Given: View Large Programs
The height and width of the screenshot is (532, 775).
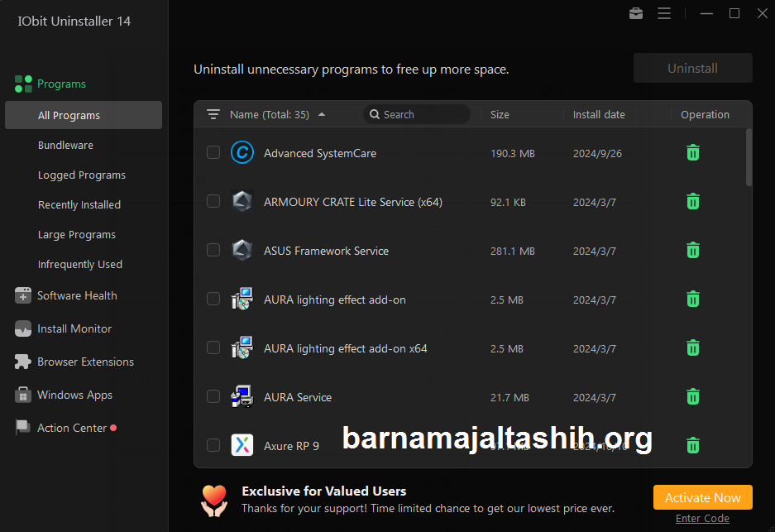Looking at the screenshot, I should [77, 234].
